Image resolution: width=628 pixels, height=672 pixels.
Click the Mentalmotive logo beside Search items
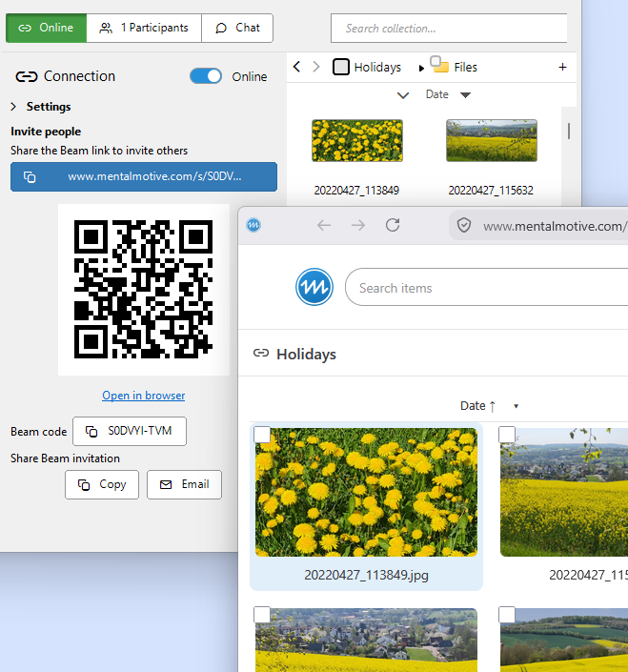tap(314, 287)
